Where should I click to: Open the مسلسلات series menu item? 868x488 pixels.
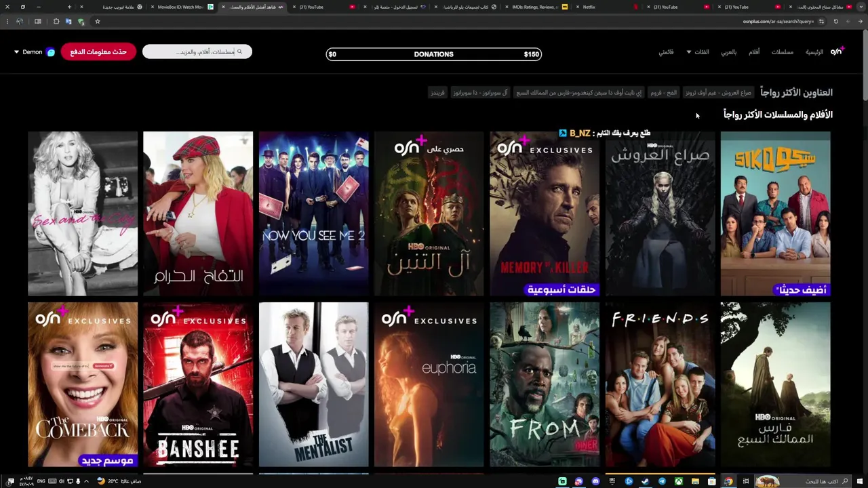coord(782,52)
